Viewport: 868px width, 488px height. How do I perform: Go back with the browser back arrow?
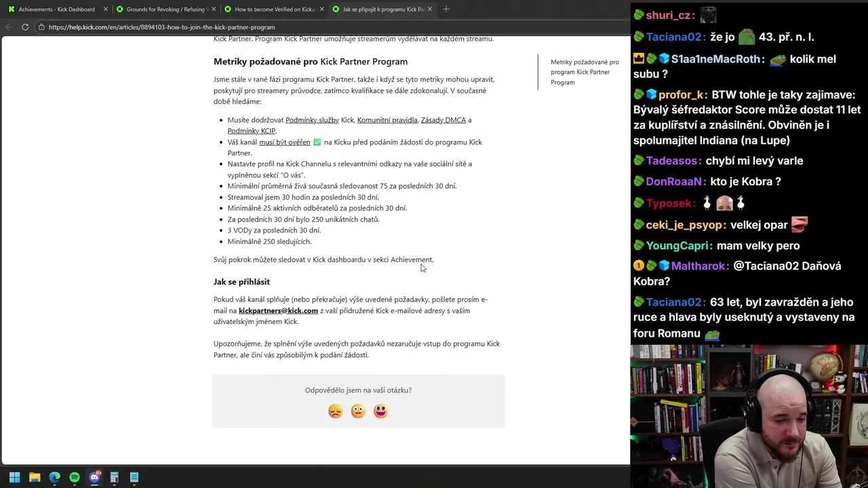(x=9, y=27)
